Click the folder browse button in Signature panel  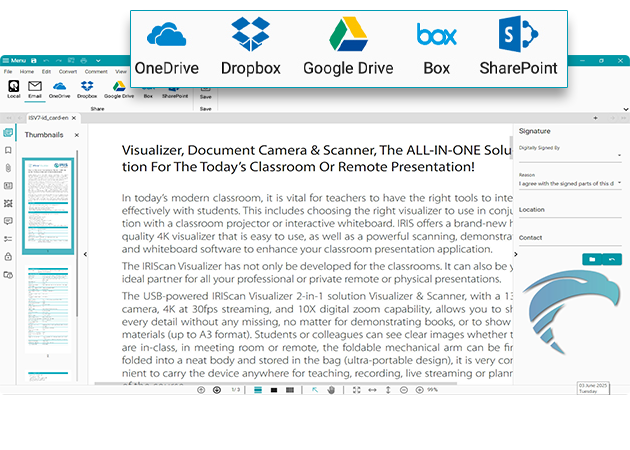point(592,260)
